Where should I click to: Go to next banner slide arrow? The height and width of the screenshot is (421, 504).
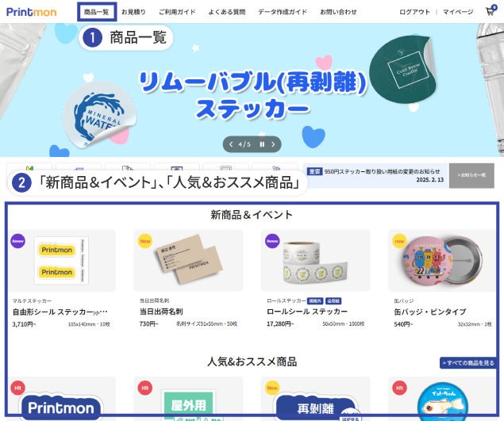(x=273, y=144)
